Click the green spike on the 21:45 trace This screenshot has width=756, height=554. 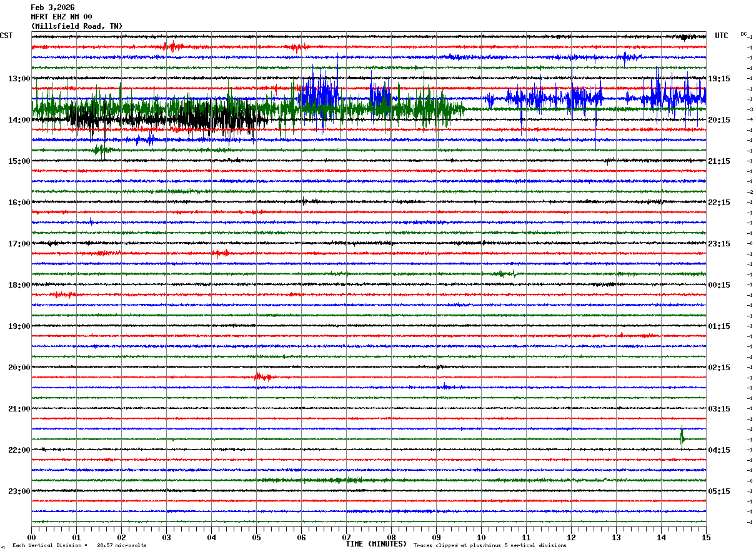coord(682,437)
